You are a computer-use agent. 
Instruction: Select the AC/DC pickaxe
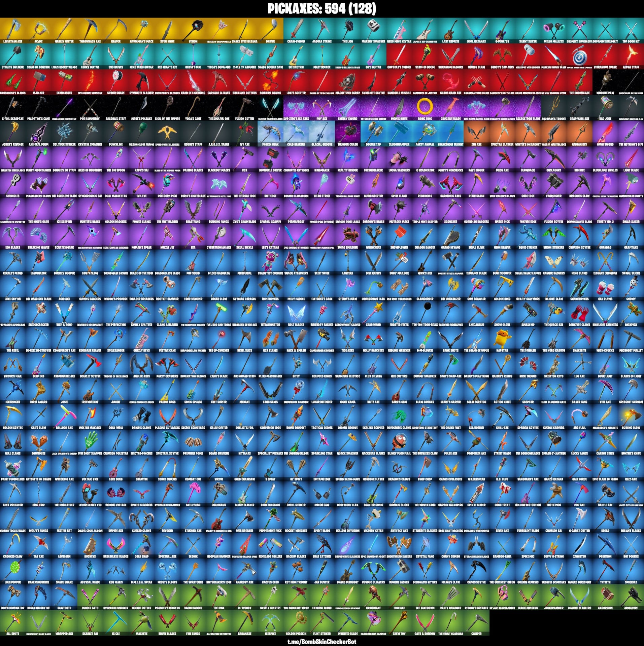(39, 31)
